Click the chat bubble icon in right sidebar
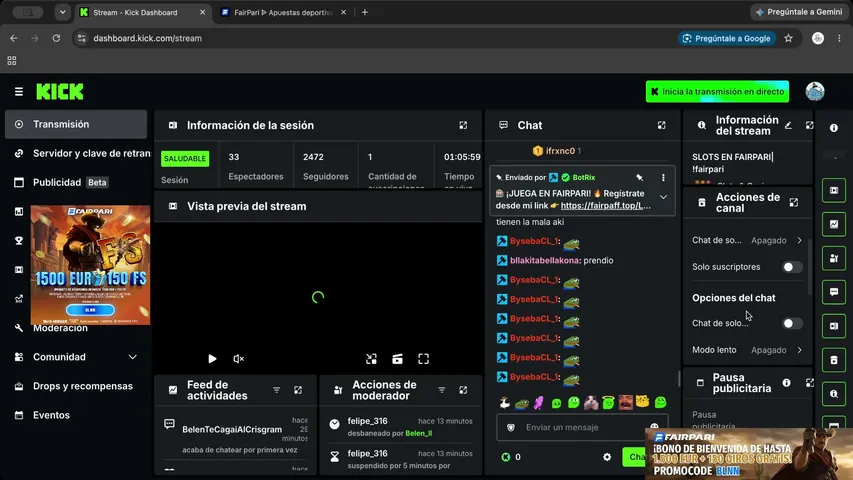 click(833, 292)
